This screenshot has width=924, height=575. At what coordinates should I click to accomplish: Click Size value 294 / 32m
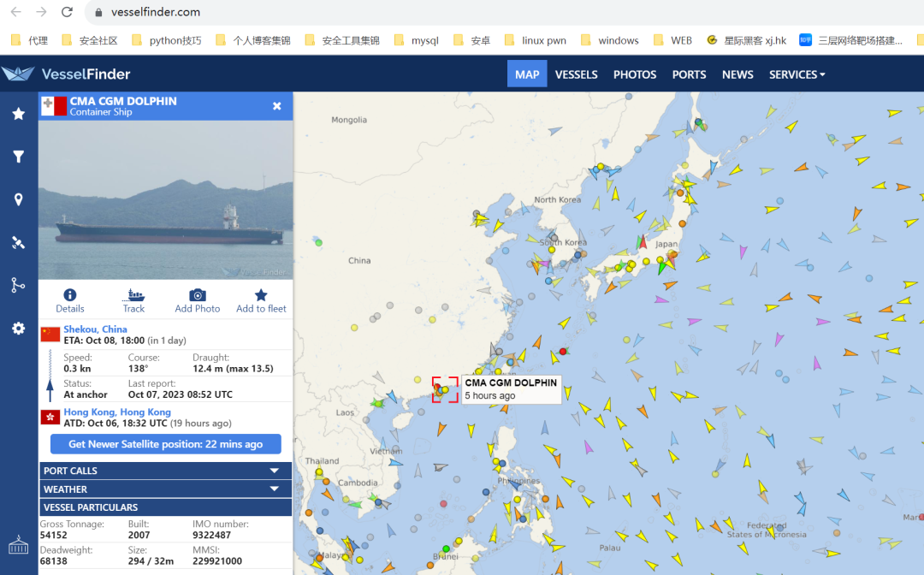151,560
